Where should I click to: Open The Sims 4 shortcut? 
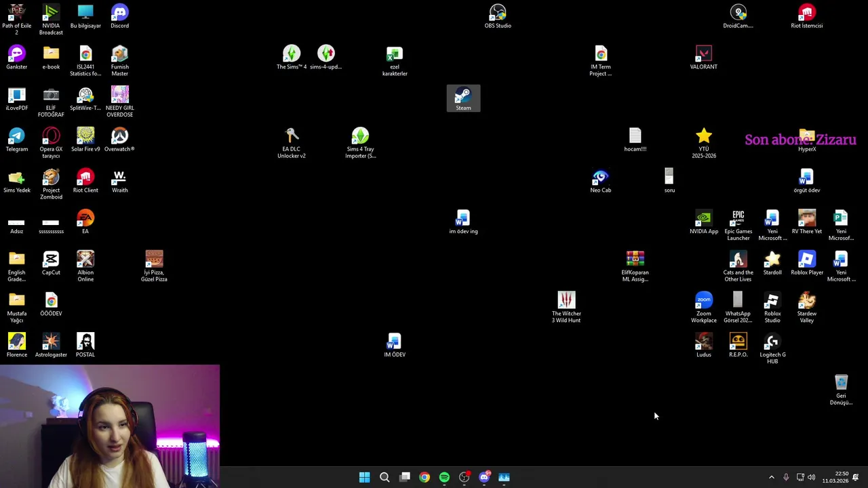pyautogui.click(x=291, y=58)
